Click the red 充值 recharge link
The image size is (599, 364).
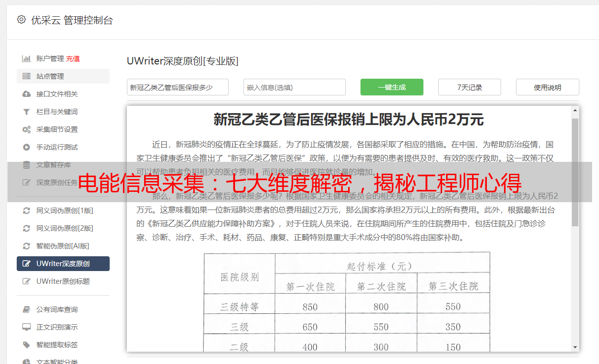73,59
